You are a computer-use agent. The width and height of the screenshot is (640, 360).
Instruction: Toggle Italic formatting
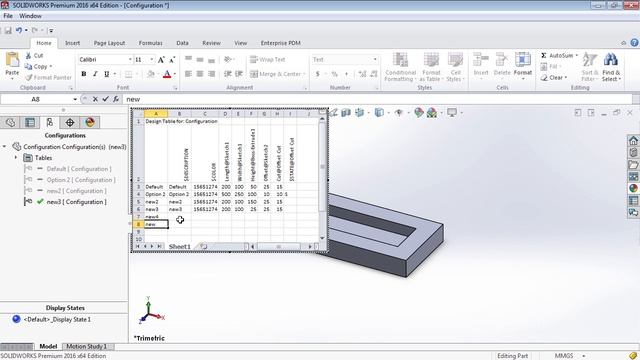click(x=95, y=74)
